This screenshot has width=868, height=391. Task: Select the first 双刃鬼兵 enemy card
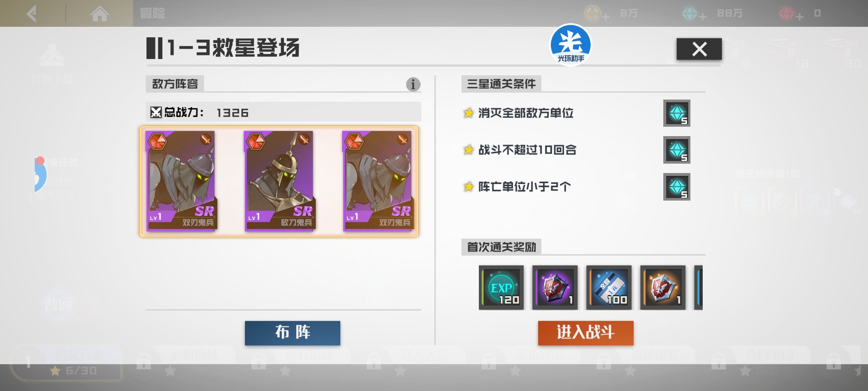[x=181, y=181]
